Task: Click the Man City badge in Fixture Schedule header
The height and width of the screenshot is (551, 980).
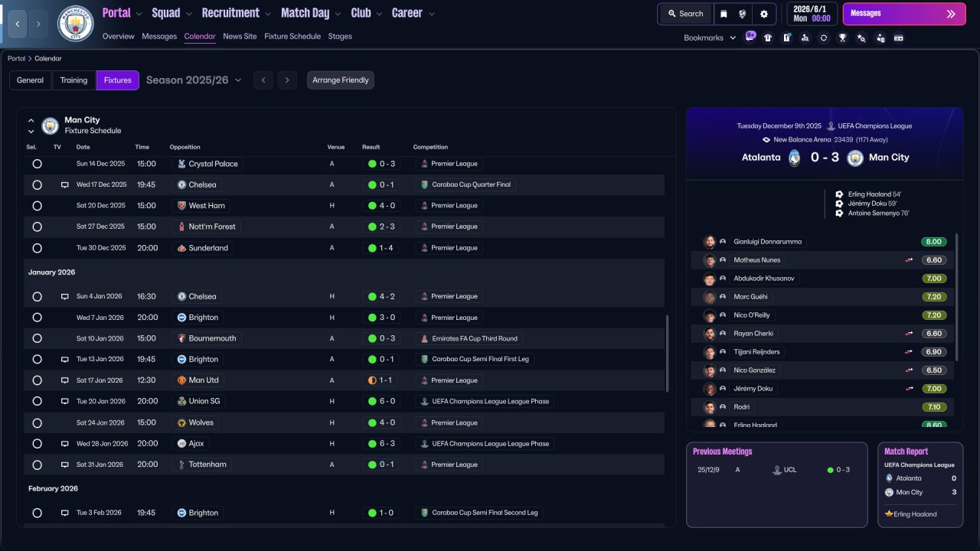Action: [50, 126]
